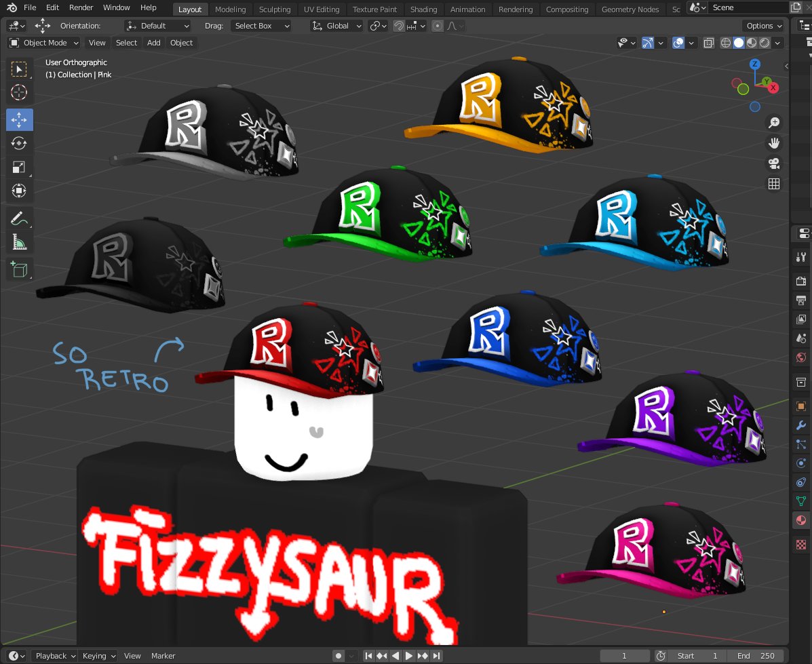Open the Material properties tab
This screenshot has width=812, height=664.
click(x=801, y=520)
